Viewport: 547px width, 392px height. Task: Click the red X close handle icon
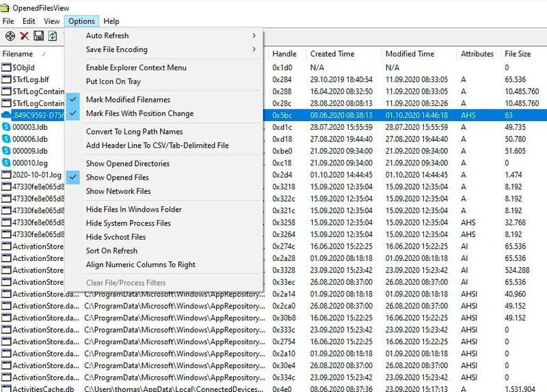(24, 36)
